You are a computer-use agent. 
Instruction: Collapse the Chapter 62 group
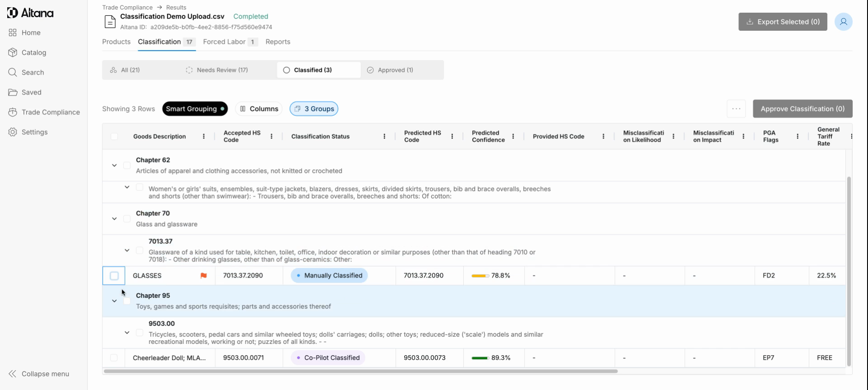point(114,166)
